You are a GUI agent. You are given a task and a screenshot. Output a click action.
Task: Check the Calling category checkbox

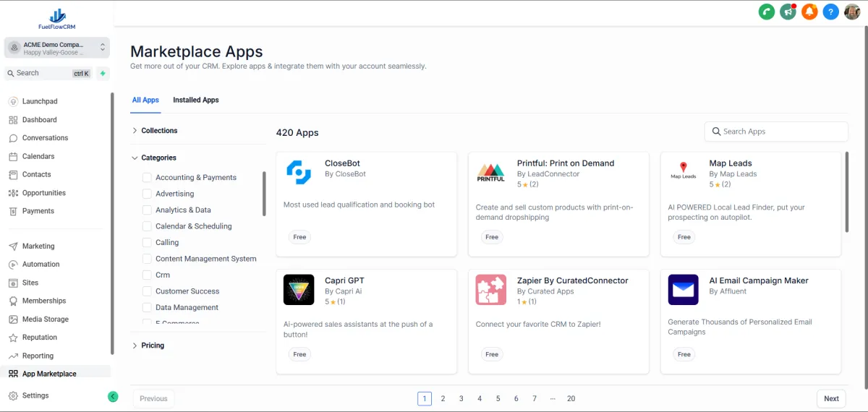(147, 242)
